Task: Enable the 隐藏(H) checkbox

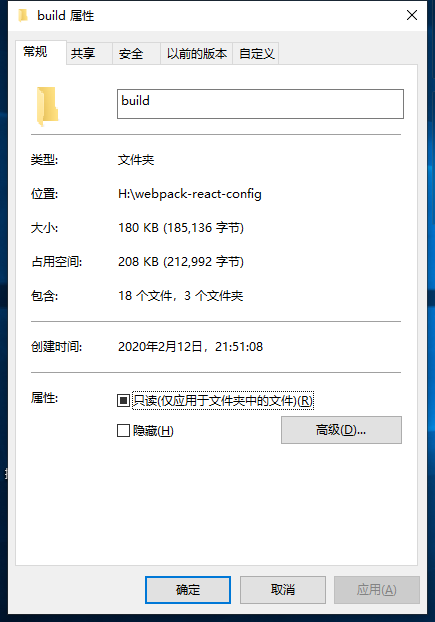Action: (123, 430)
